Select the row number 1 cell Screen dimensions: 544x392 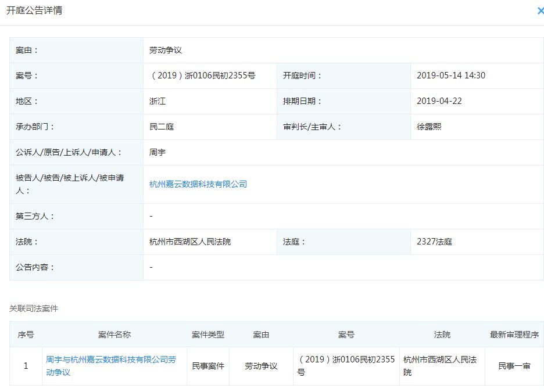click(26, 365)
